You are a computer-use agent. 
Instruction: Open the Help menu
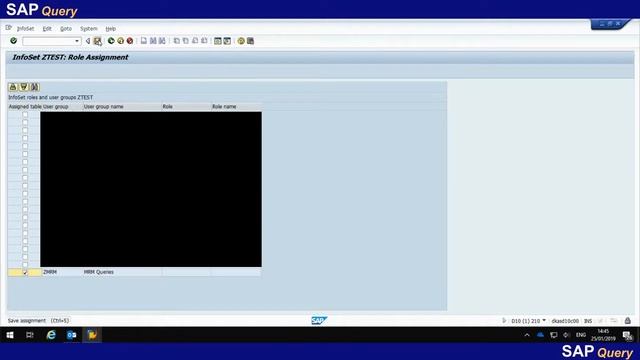coord(111,29)
